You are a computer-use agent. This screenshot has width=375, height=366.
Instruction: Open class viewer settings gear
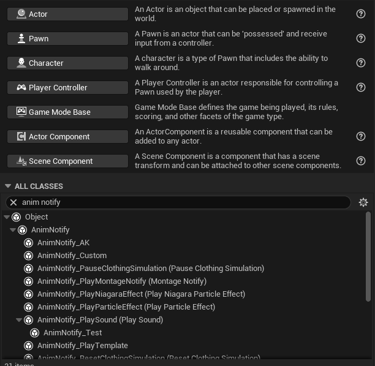pyautogui.click(x=363, y=202)
